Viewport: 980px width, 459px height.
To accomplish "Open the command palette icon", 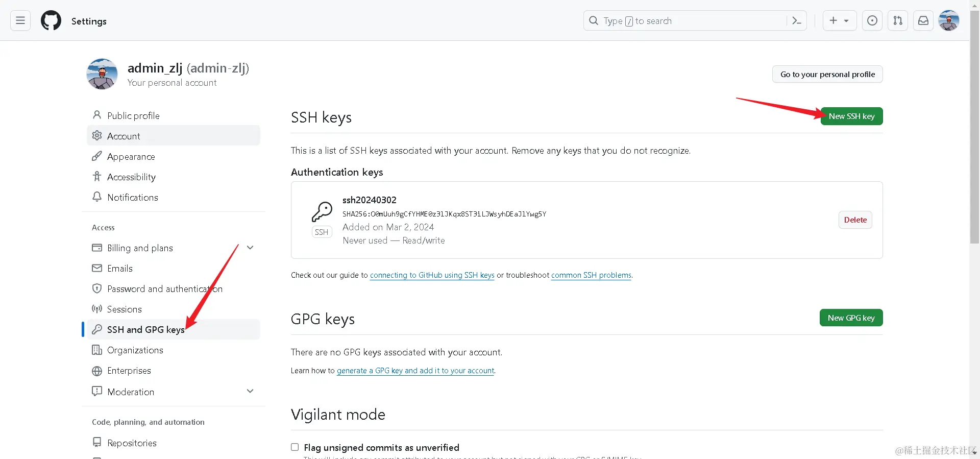I will (x=796, y=21).
